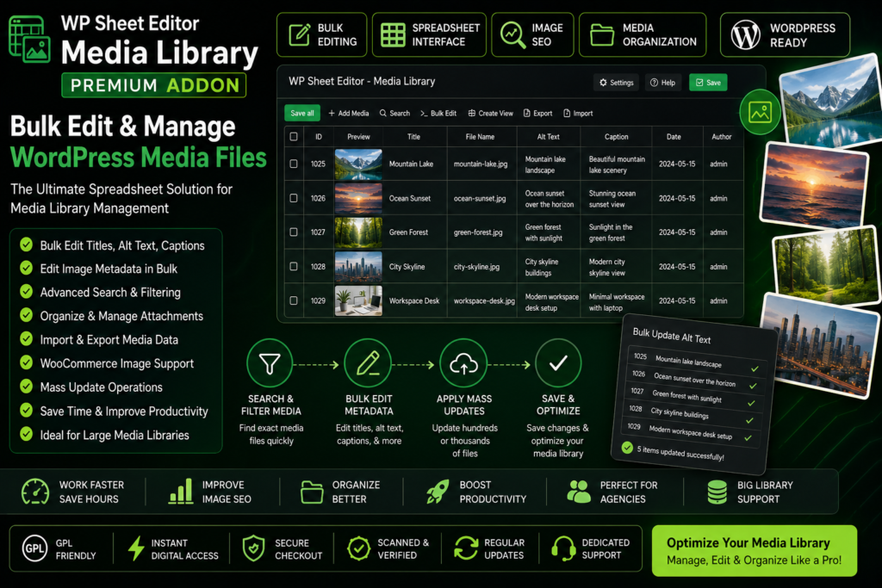Click the Scanned & Verified check badge

[x=358, y=548]
